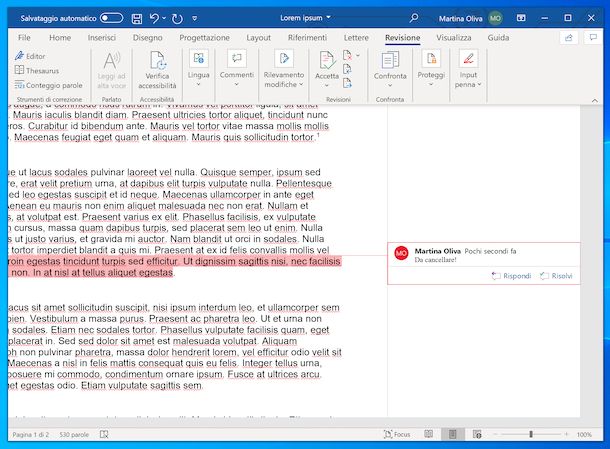The width and height of the screenshot is (610, 449).
Task: Open the Visualizza tab
Action: (x=454, y=38)
